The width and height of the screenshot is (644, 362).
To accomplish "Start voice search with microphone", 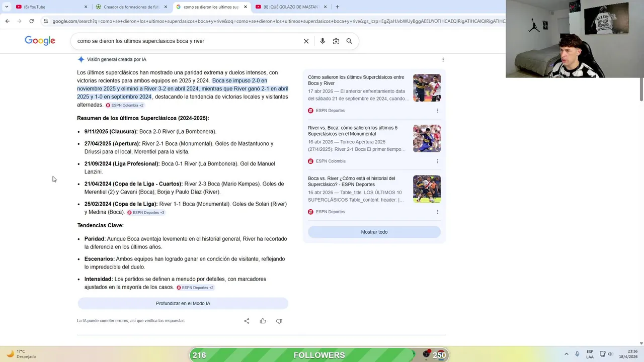I will pyautogui.click(x=323, y=41).
